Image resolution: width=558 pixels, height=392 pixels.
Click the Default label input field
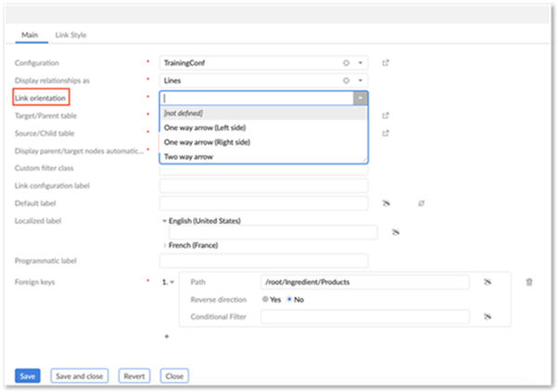point(264,203)
